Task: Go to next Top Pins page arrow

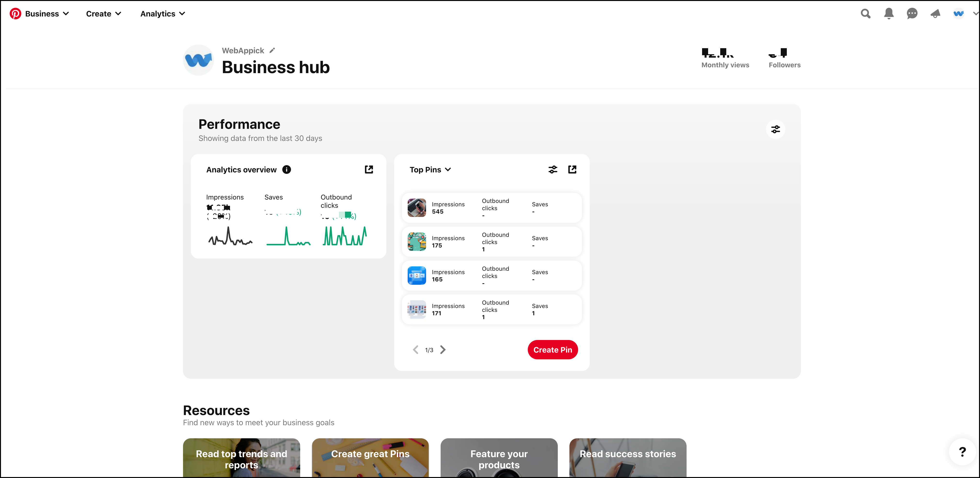Action: [443, 350]
